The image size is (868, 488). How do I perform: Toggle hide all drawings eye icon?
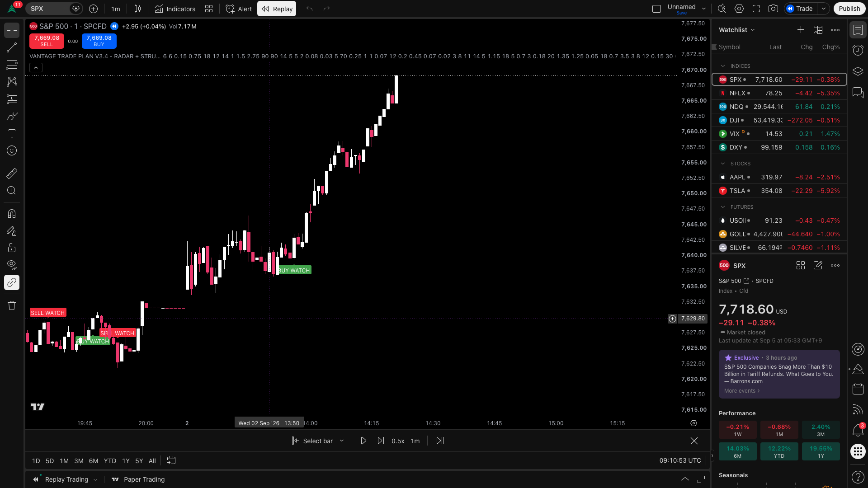[12, 265]
